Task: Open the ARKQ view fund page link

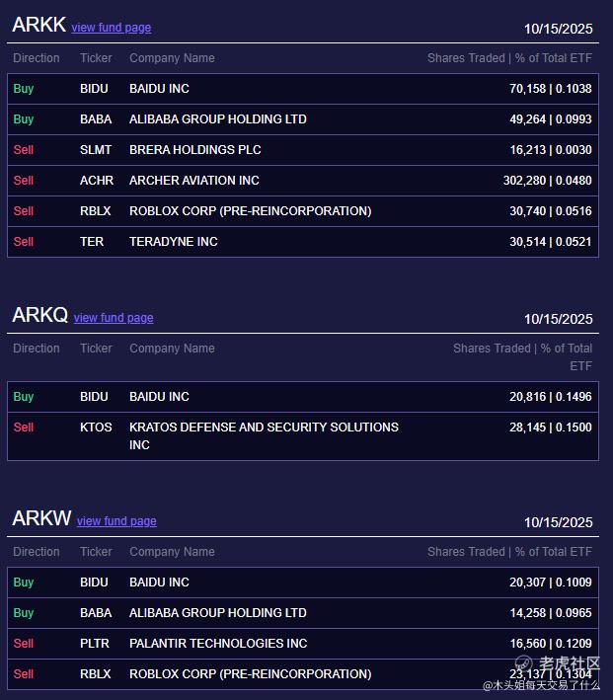Action: pyautogui.click(x=114, y=318)
